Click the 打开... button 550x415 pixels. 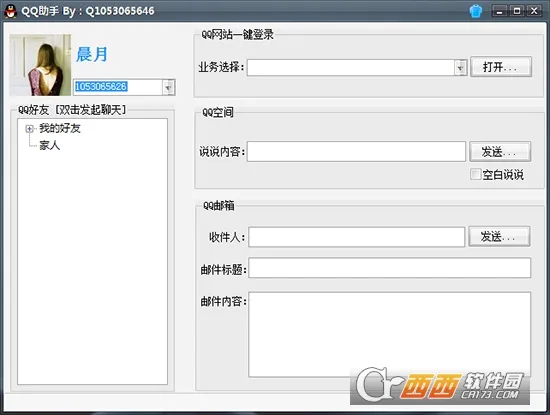tap(501, 67)
